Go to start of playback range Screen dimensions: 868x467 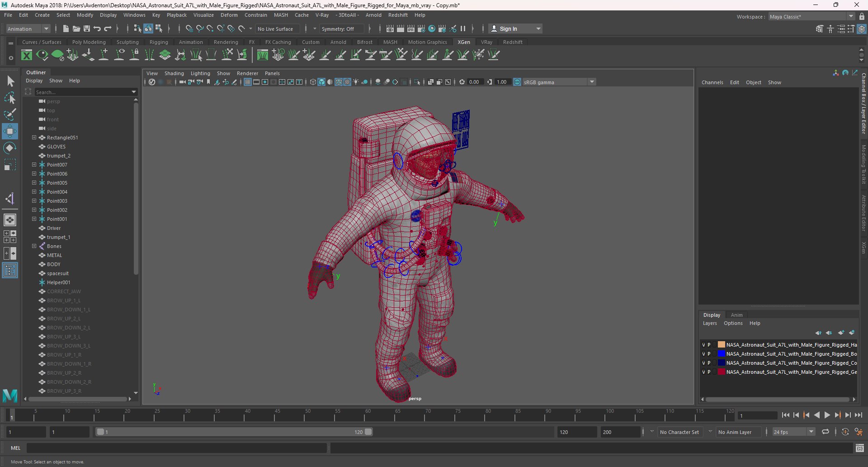coord(785,415)
